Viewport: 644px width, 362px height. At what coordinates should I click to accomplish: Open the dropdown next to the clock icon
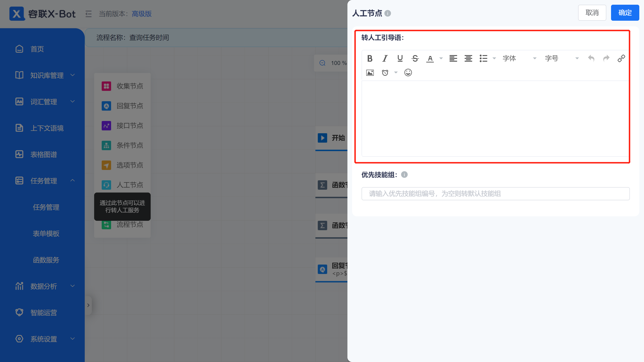click(x=396, y=73)
